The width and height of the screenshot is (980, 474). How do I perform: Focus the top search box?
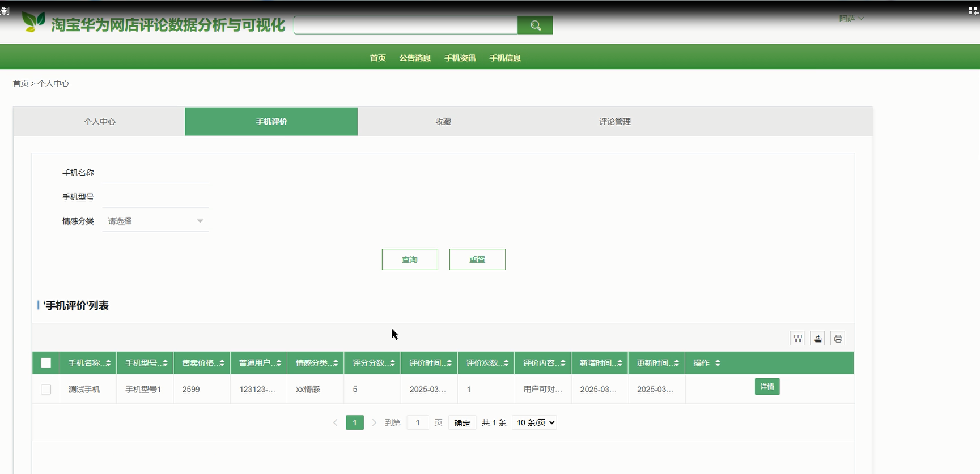(406, 25)
